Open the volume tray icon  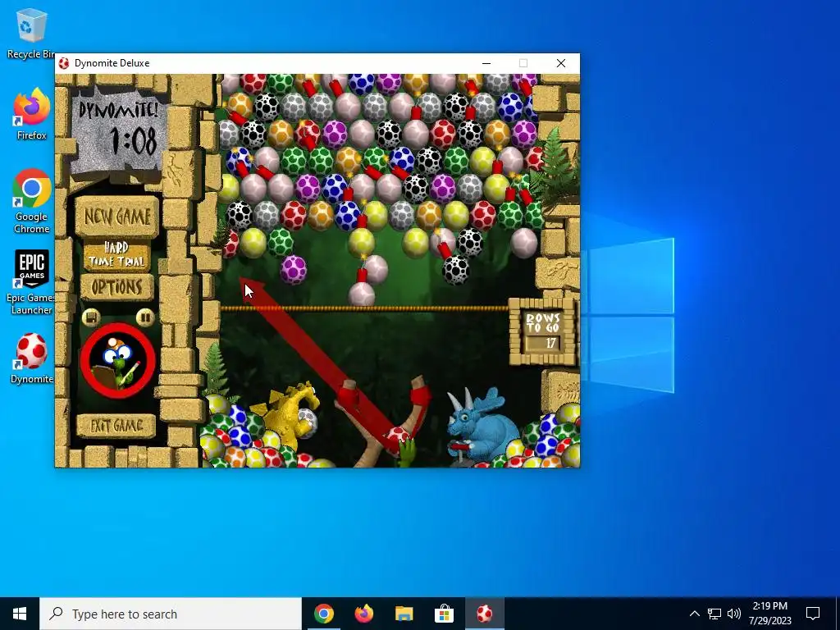[734, 614]
